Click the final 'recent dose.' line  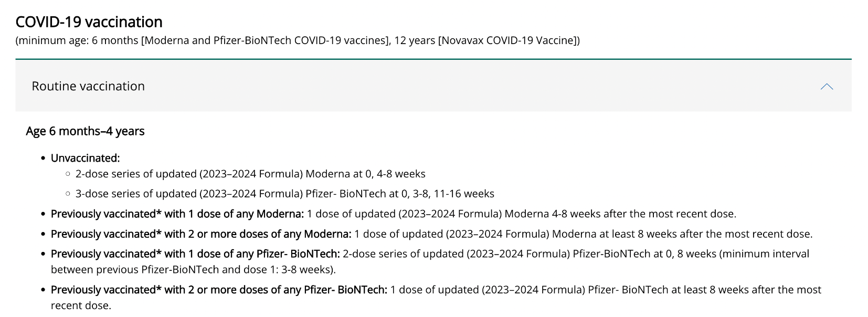(81, 305)
